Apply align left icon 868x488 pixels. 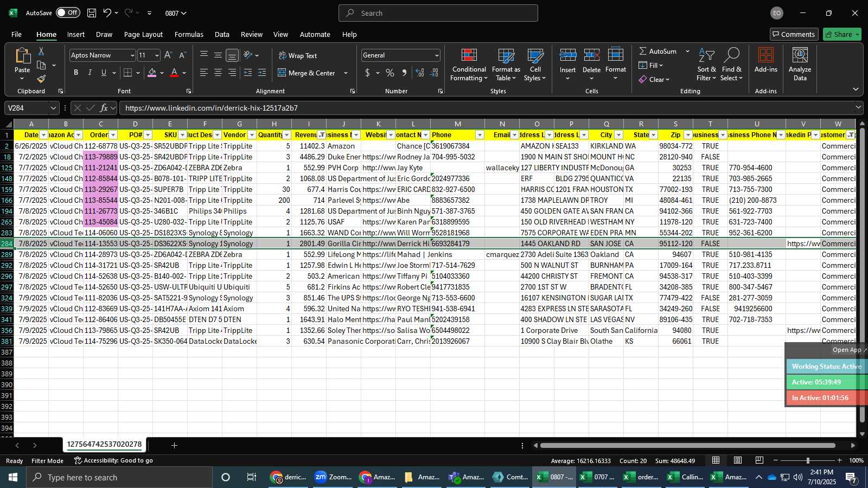click(204, 73)
